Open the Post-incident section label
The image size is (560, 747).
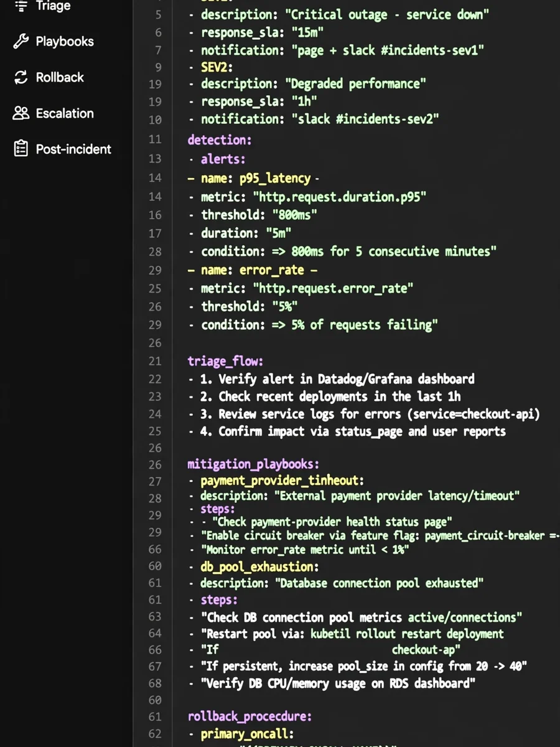pyautogui.click(x=73, y=149)
